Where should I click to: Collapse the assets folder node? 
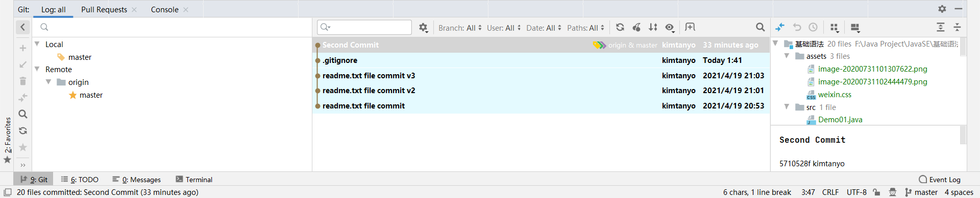[787, 56]
